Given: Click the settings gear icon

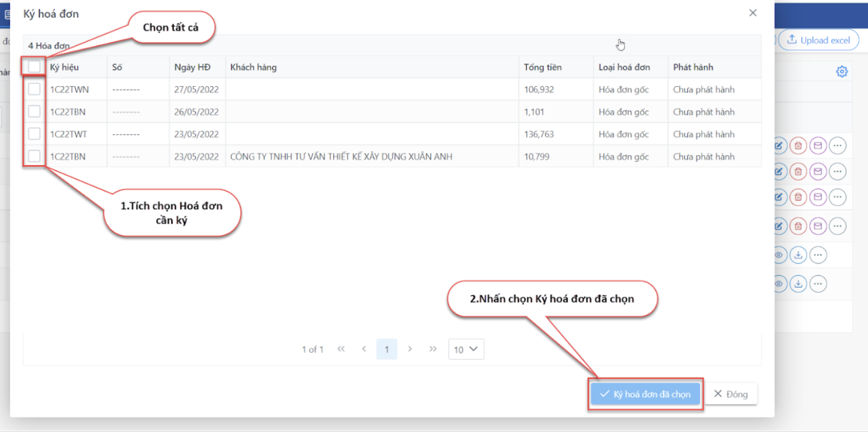Looking at the screenshot, I should pos(842,72).
